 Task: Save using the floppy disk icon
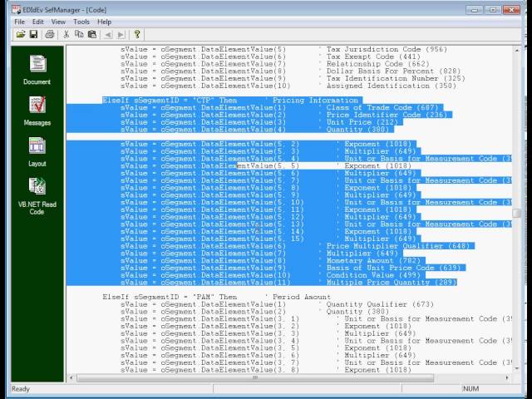(x=33, y=34)
